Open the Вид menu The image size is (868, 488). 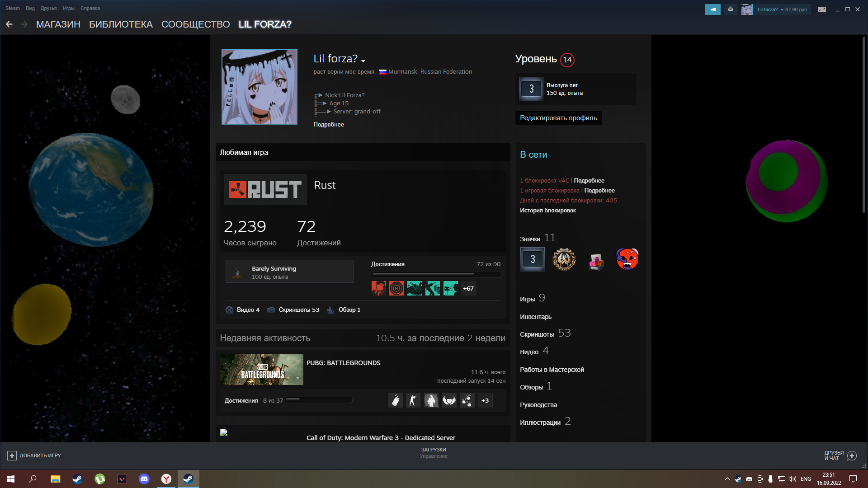(x=30, y=8)
